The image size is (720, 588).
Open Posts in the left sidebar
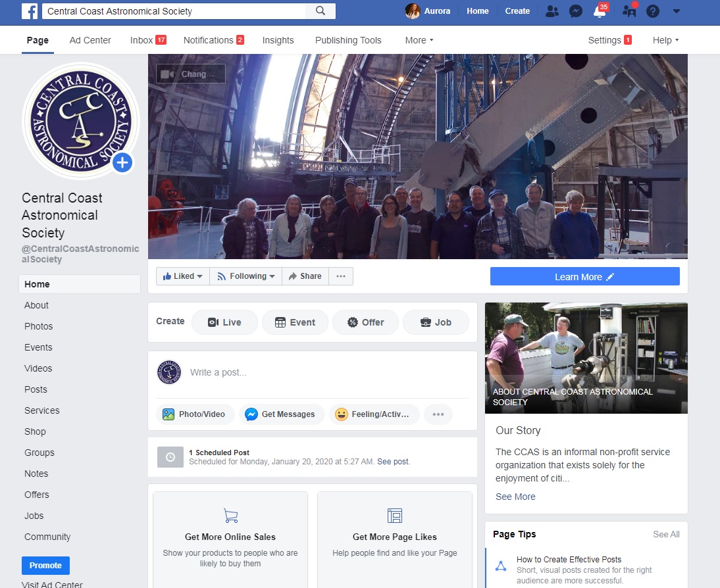(36, 390)
